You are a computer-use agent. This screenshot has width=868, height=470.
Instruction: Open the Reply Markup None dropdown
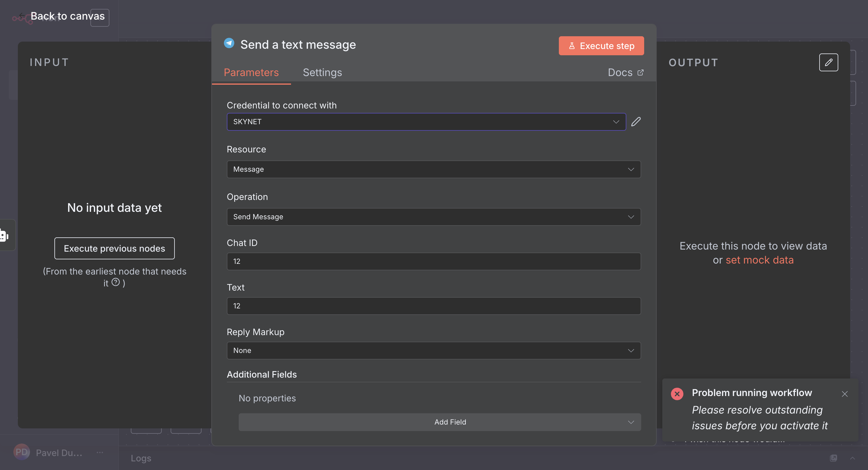pyautogui.click(x=433, y=351)
